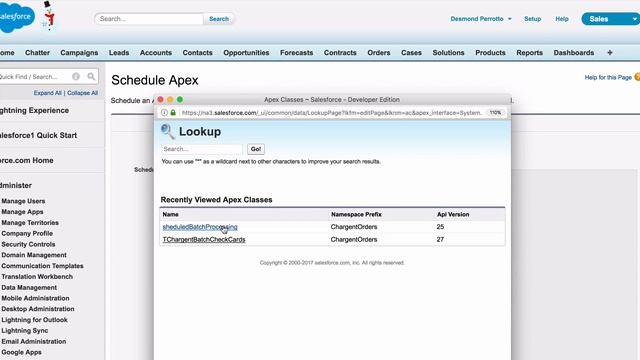Screen dimensions: 640x360
Task: Switch to the Leads tab
Action: click(119, 53)
